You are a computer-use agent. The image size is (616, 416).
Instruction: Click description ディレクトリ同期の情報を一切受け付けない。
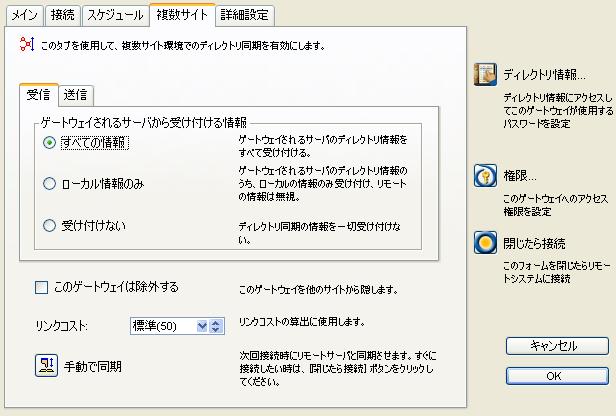pos(320,233)
